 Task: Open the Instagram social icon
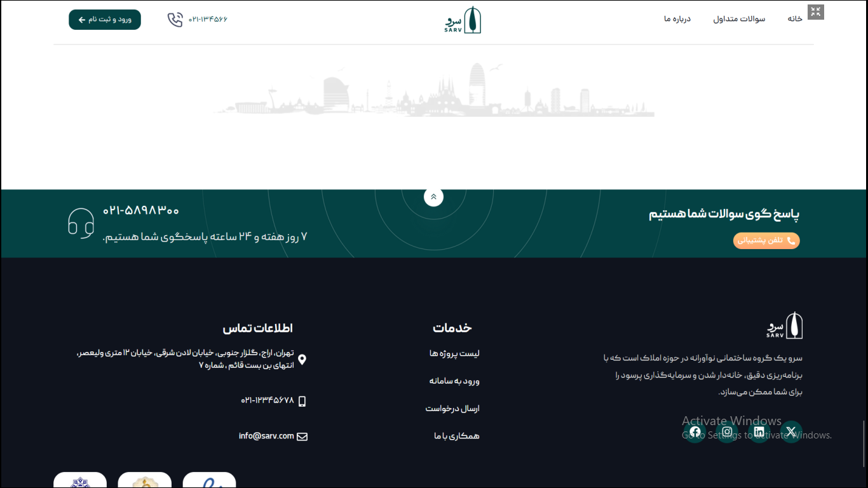[x=727, y=432]
